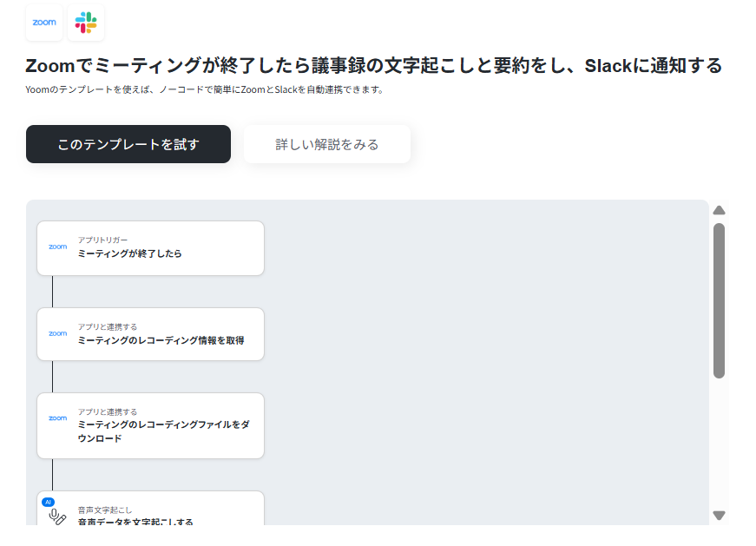The width and height of the screenshot is (756, 546).
Task: Click the page title starting with Zoomでミーティング
Action: [374, 66]
